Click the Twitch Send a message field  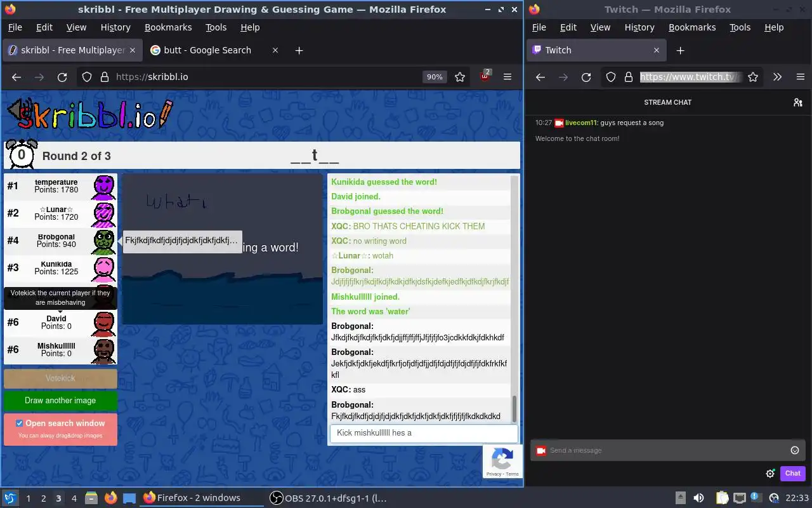tap(667, 450)
